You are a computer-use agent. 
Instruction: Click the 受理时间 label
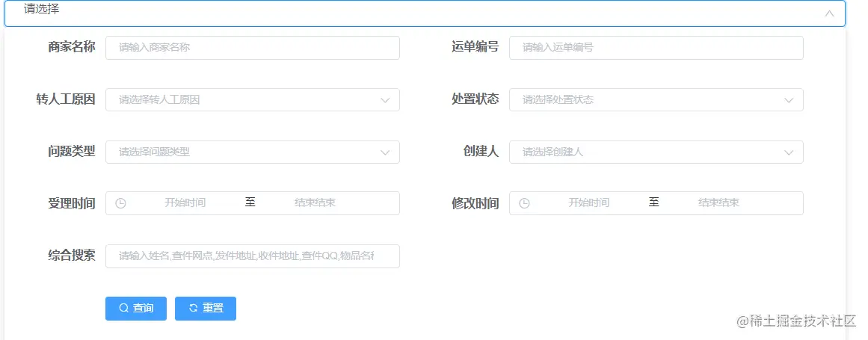click(x=72, y=203)
